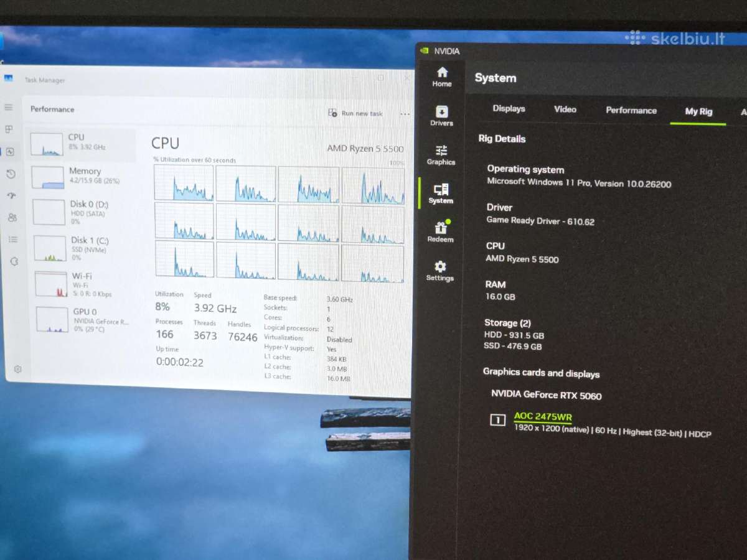Screen dimensions: 747x560
Task: Select the Performance page icon in Task Manager
Action: click(x=10, y=152)
